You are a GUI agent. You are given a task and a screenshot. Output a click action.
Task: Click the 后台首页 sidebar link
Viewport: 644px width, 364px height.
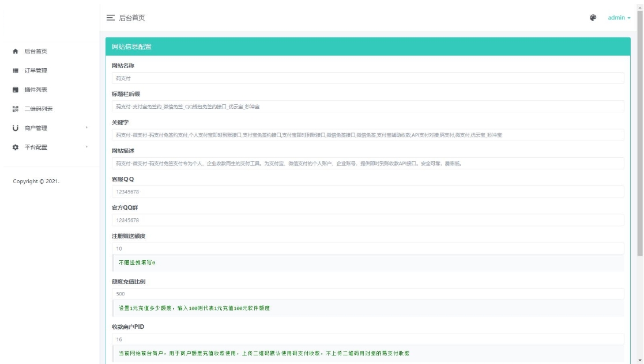coord(35,51)
